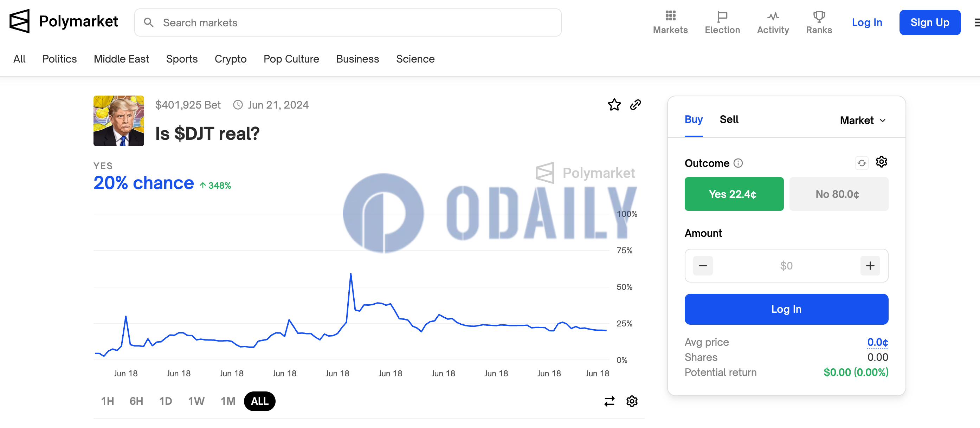Click the Trump market thumbnail

click(x=119, y=121)
